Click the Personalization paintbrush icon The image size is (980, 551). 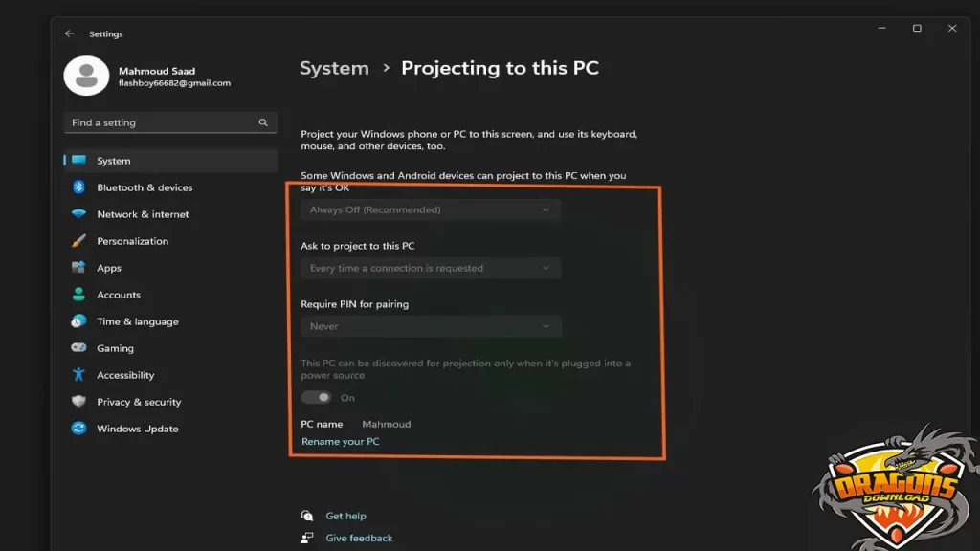pyautogui.click(x=78, y=241)
